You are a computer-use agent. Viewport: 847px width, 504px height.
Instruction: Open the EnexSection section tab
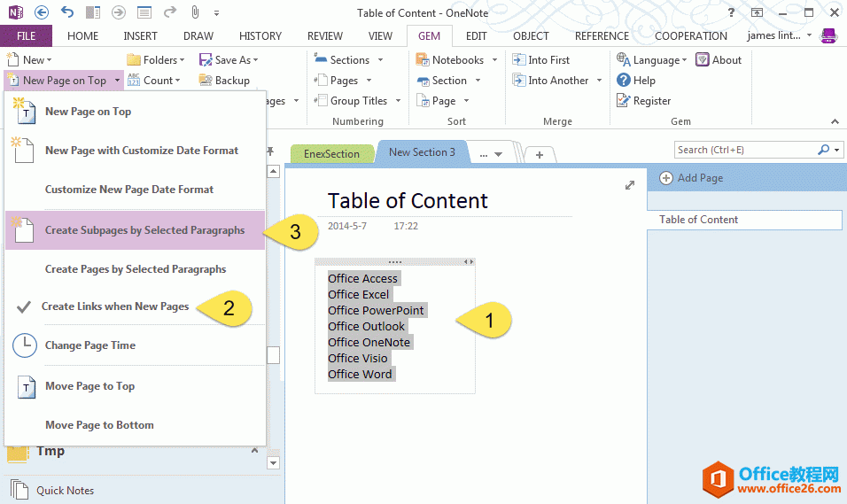[x=331, y=153]
